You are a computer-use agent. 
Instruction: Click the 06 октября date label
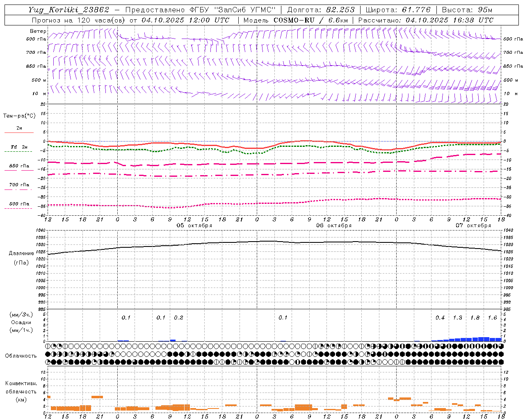coord(334,225)
